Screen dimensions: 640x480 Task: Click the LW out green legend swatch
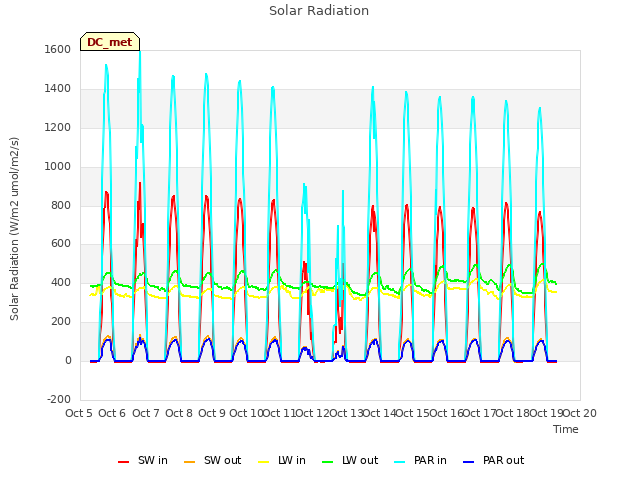click(327, 462)
